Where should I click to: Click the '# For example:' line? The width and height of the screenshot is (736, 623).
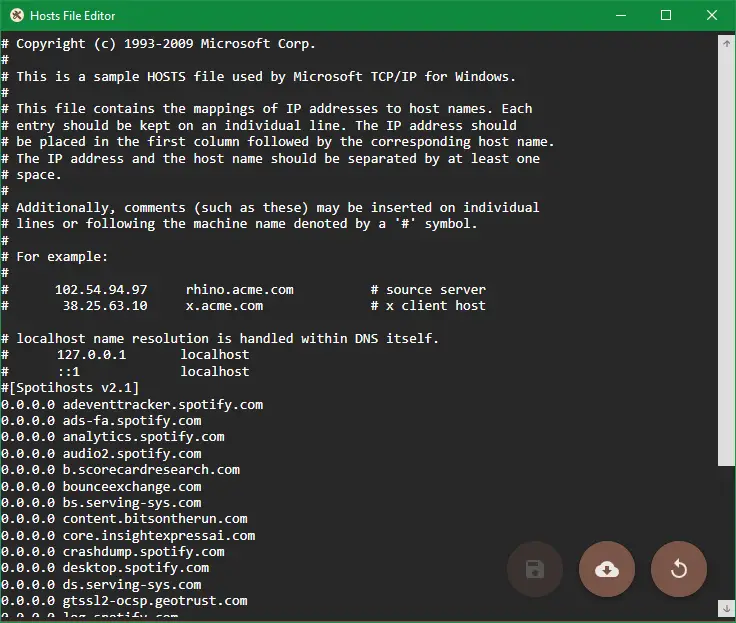click(x=54, y=257)
